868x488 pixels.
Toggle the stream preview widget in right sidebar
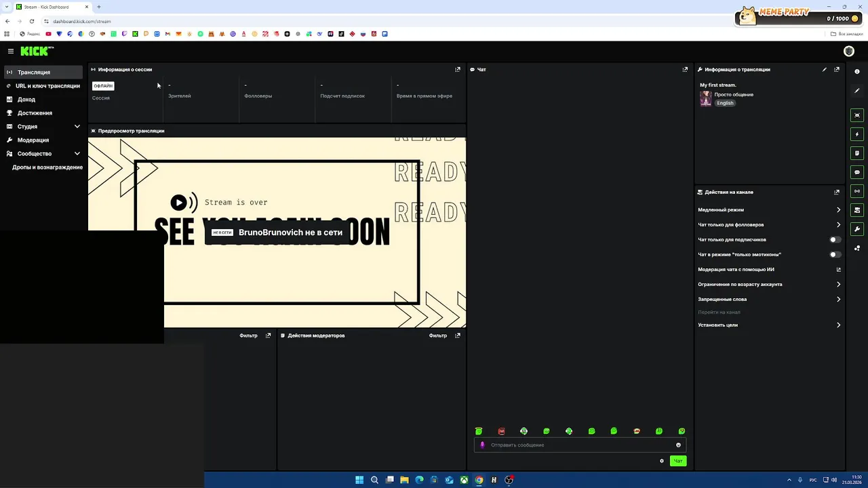click(x=857, y=115)
